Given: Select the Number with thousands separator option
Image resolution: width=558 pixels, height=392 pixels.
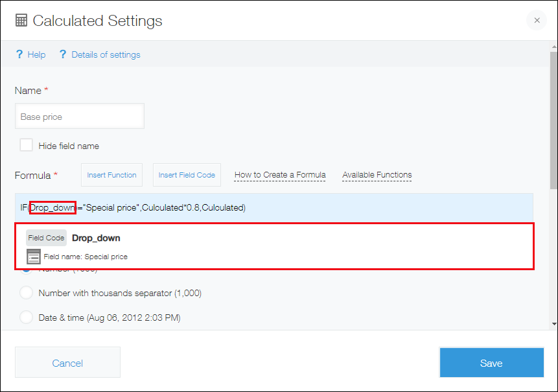Looking at the screenshot, I should coord(26,293).
